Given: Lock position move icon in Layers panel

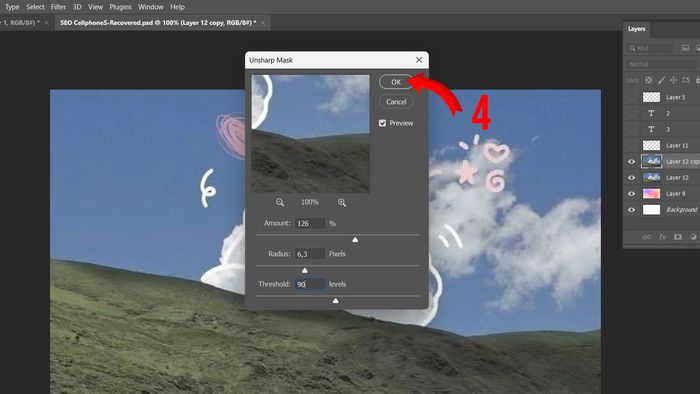Looking at the screenshot, I should point(673,80).
